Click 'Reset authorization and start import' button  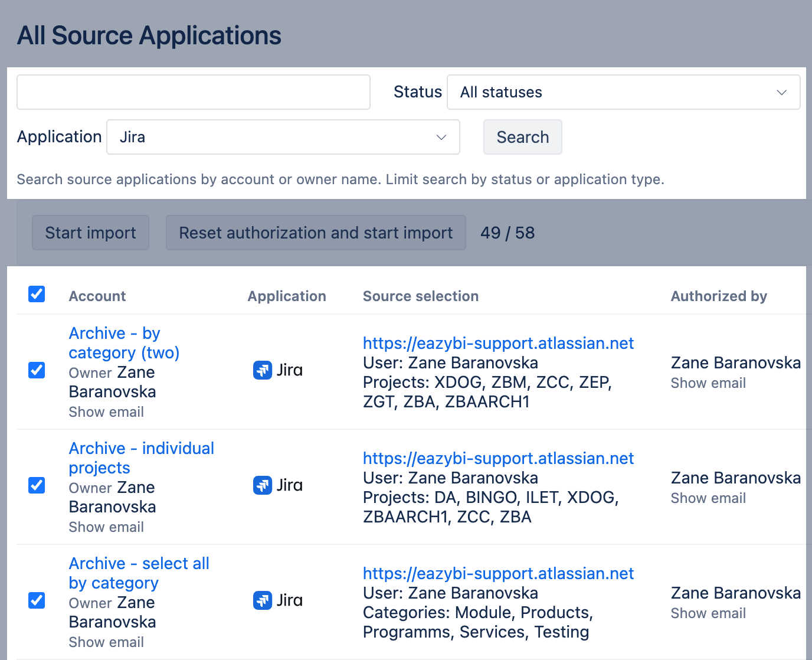click(316, 233)
